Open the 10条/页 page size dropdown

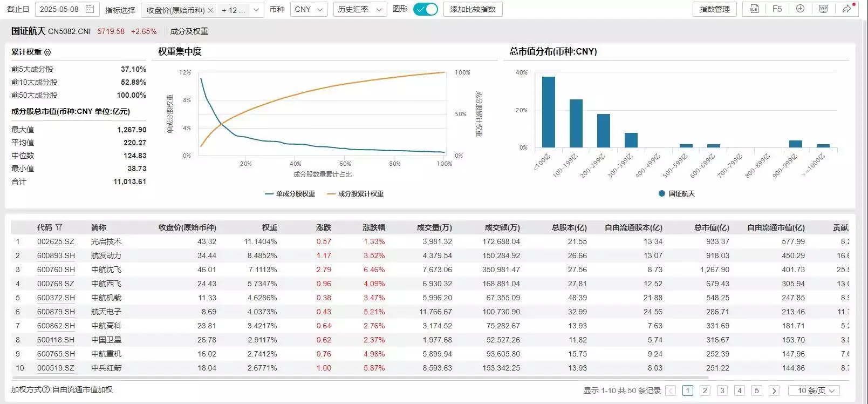click(x=815, y=390)
